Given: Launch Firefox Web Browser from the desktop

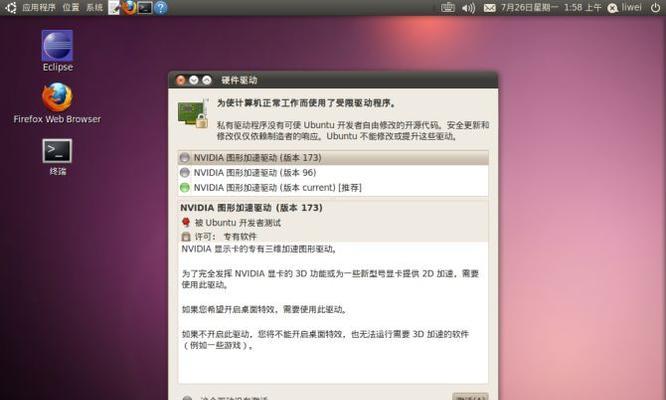Looking at the screenshot, I should 57,103.
